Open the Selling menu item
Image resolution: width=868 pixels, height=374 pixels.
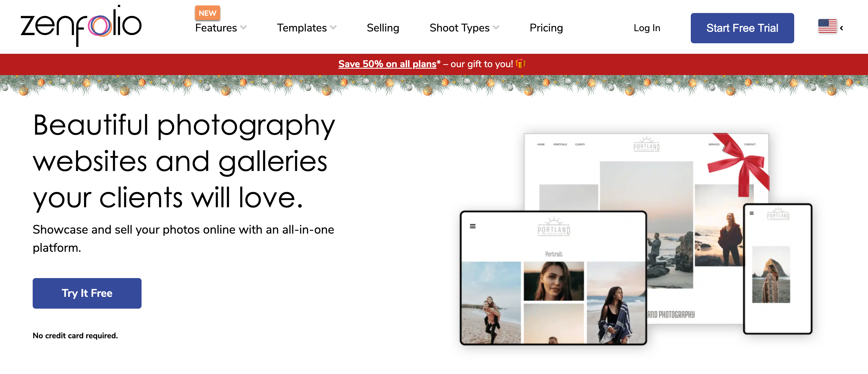coord(383,28)
